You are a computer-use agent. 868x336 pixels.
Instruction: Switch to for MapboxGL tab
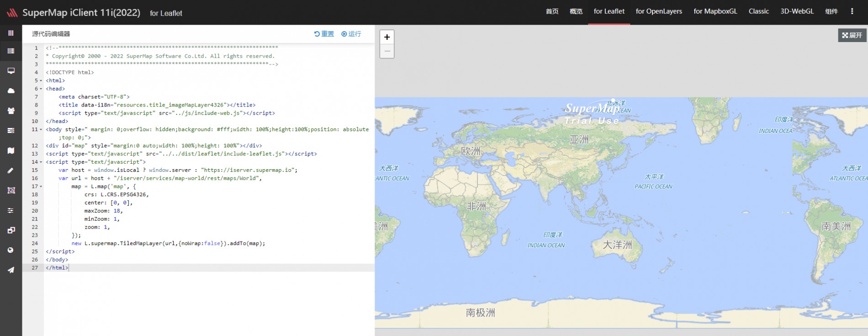click(x=715, y=11)
